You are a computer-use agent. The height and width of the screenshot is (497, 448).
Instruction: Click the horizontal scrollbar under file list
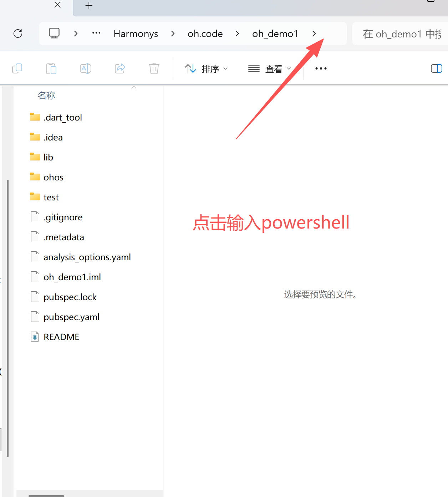pos(46,496)
